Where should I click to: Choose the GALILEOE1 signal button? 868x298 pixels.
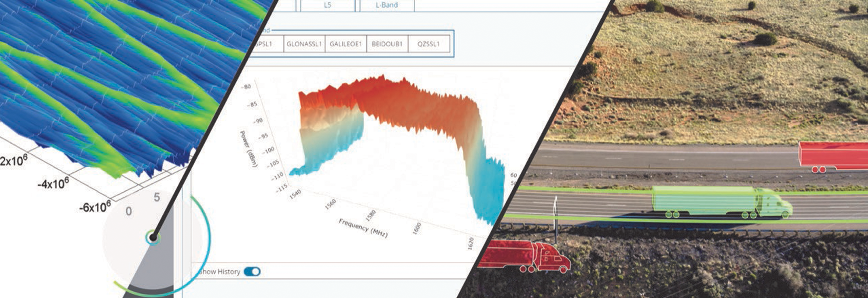pos(346,44)
